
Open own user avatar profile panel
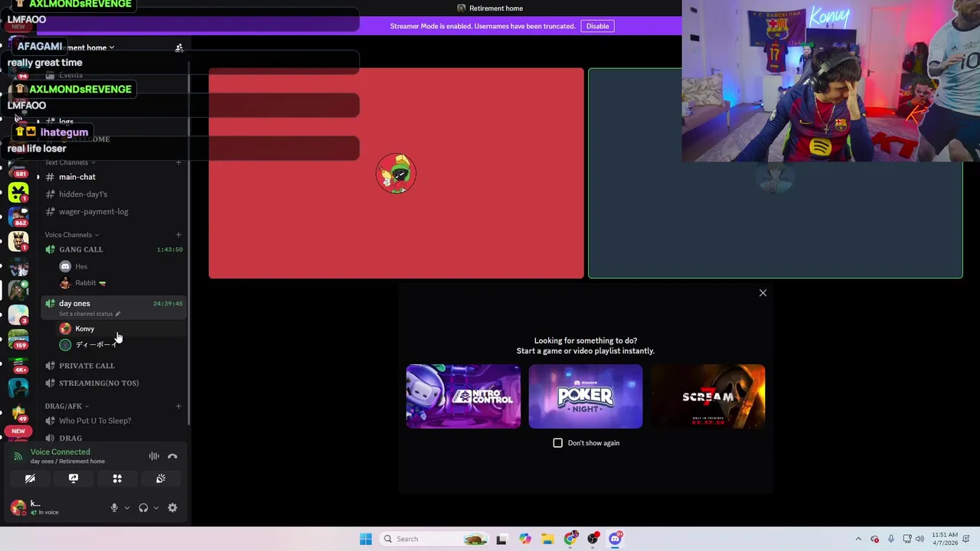pos(18,507)
